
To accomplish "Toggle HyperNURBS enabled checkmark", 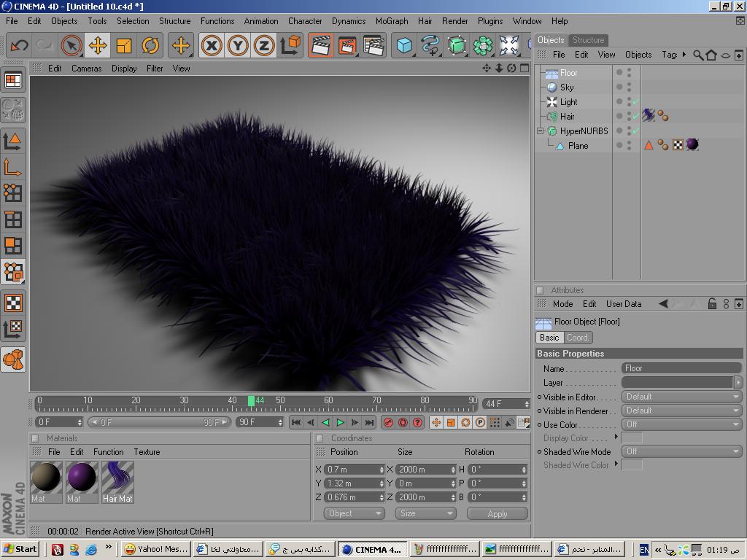I will [x=635, y=131].
